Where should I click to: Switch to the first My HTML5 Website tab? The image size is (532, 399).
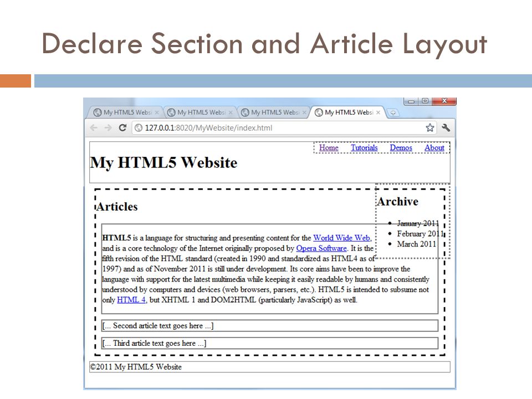point(125,112)
